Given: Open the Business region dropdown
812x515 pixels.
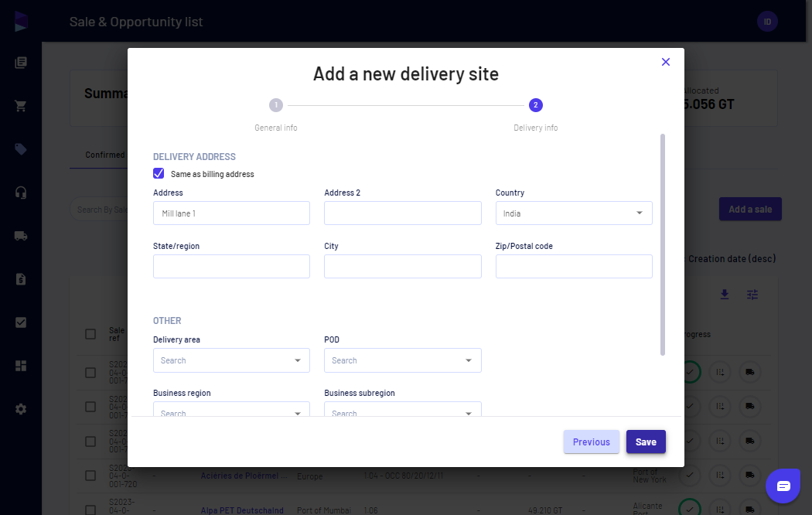Looking at the screenshot, I should click(x=231, y=409).
